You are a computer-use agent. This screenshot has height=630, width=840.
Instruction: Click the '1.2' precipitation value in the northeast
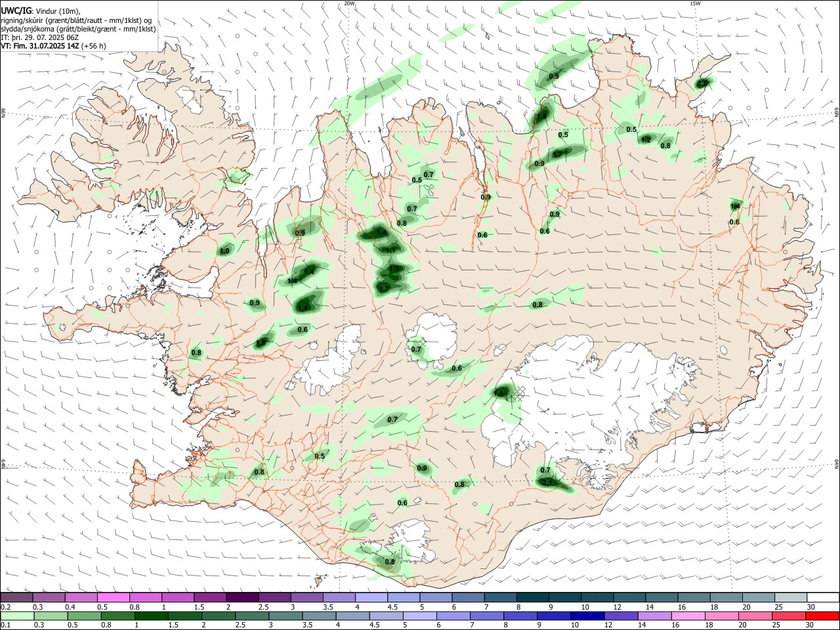(x=646, y=140)
